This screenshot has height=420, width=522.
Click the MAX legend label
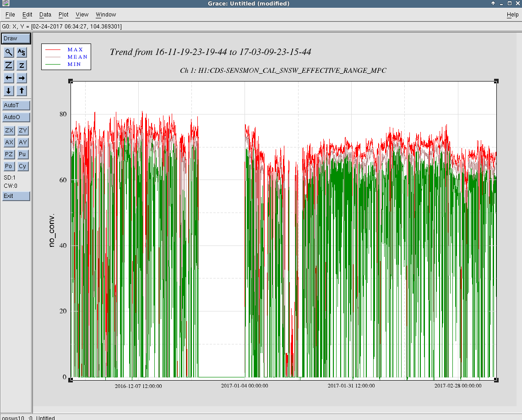(75, 49)
